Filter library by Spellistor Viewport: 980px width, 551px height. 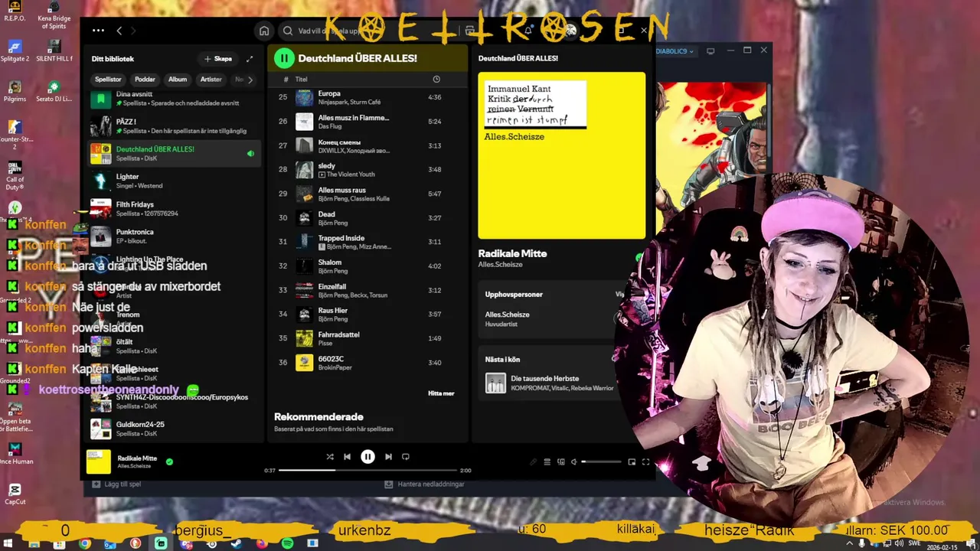click(108, 80)
